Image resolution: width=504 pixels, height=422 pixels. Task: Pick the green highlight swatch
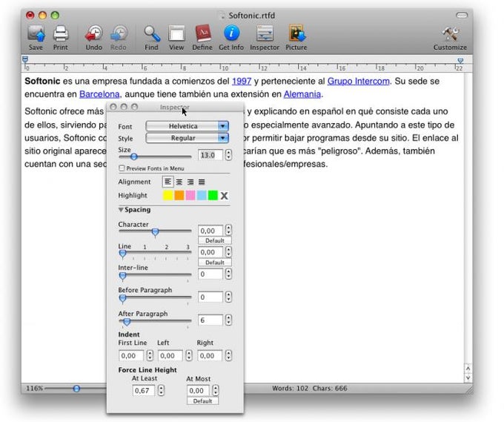point(213,195)
